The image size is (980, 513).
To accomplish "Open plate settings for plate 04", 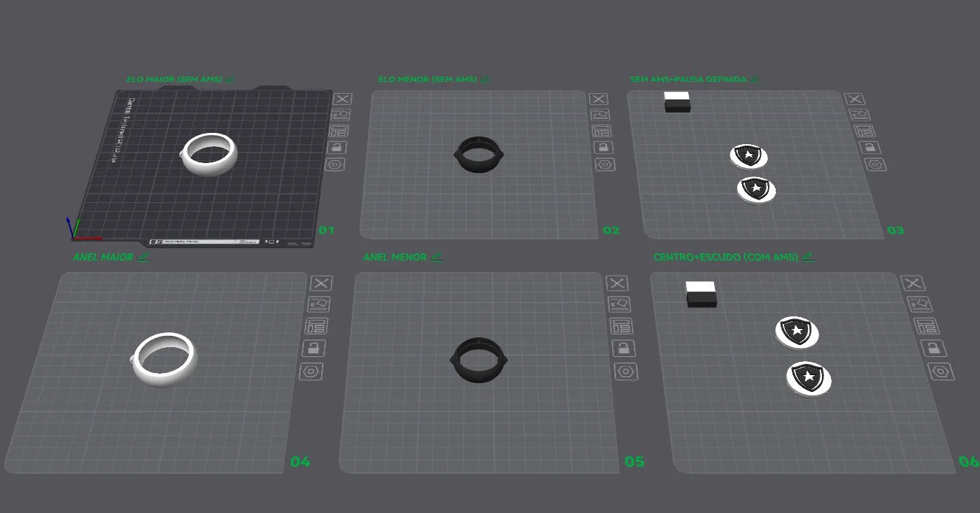I will (311, 372).
